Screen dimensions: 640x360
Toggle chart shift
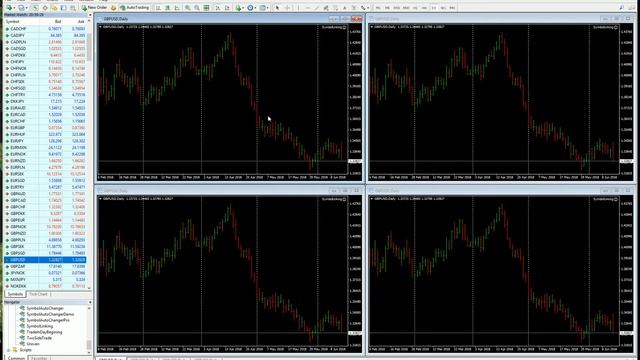click(227, 8)
